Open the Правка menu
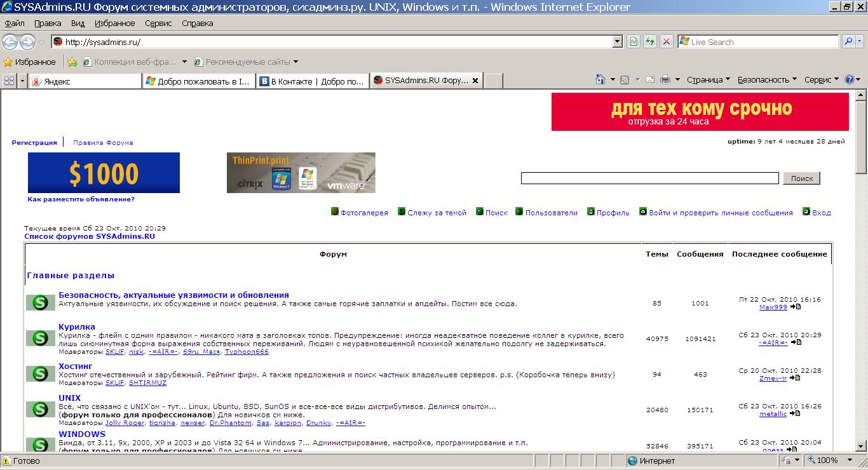The width and height of the screenshot is (868, 470). [48, 23]
